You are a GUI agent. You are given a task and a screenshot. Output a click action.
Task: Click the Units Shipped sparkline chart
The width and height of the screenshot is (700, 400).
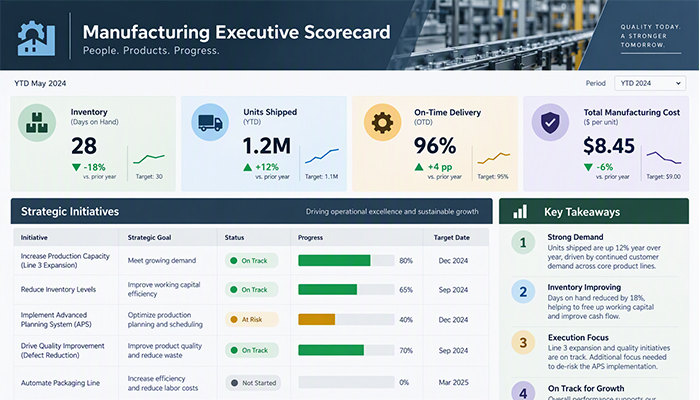click(x=322, y=156)
